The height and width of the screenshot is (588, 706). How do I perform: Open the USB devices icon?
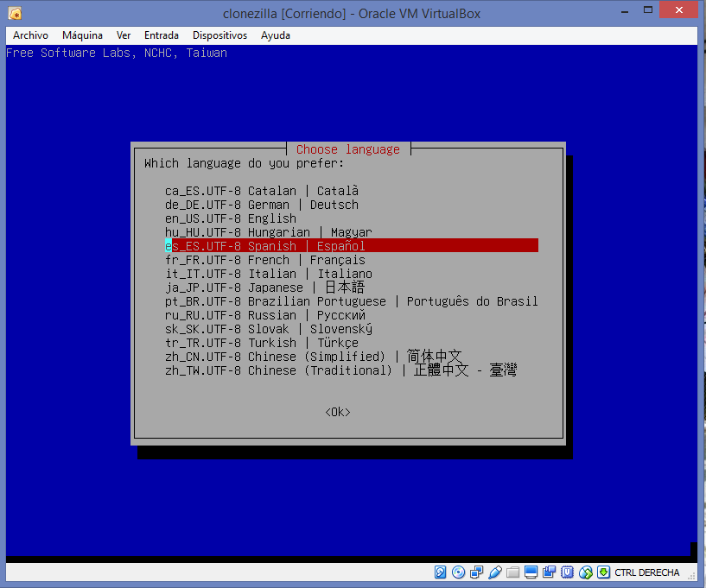[x=494, y=572]
